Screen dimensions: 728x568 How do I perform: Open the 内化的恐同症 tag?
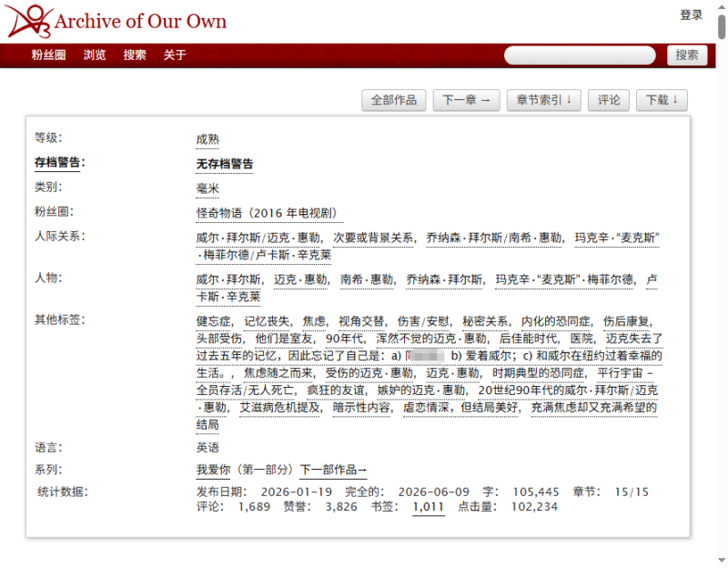(556, 321)
